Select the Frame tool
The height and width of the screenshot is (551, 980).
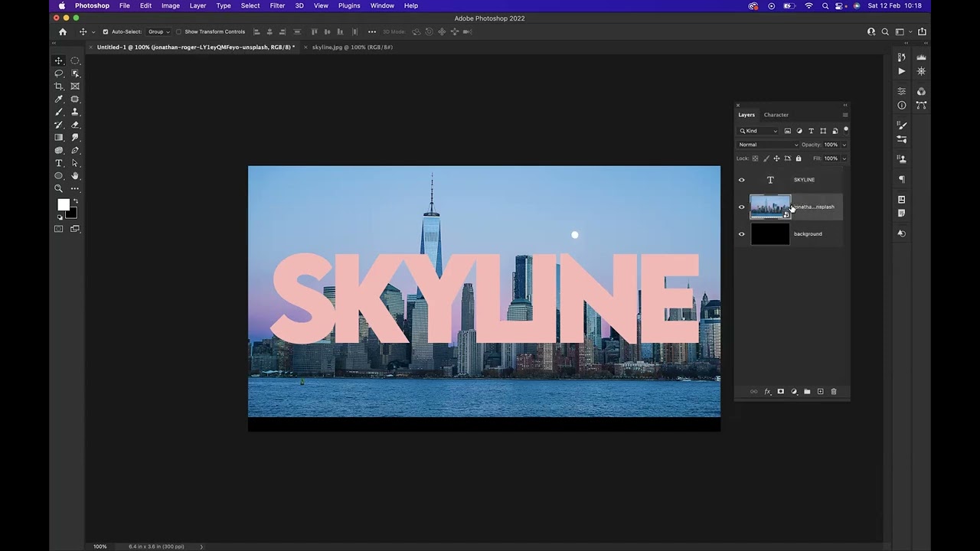(75, 86)
